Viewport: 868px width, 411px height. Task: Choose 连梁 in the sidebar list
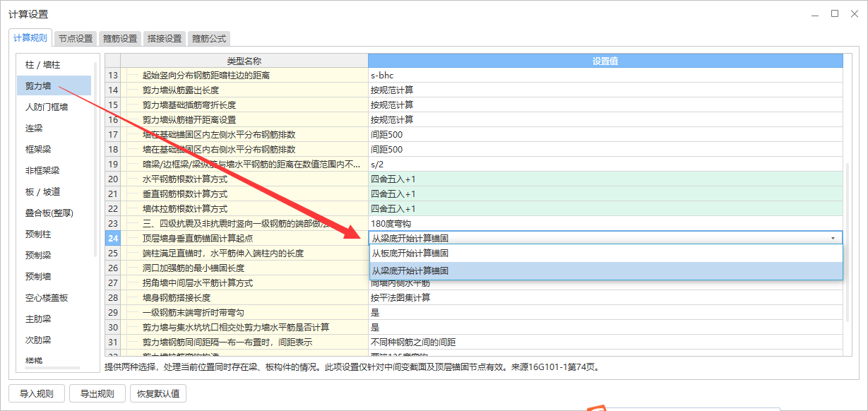[x=54, y=128]
